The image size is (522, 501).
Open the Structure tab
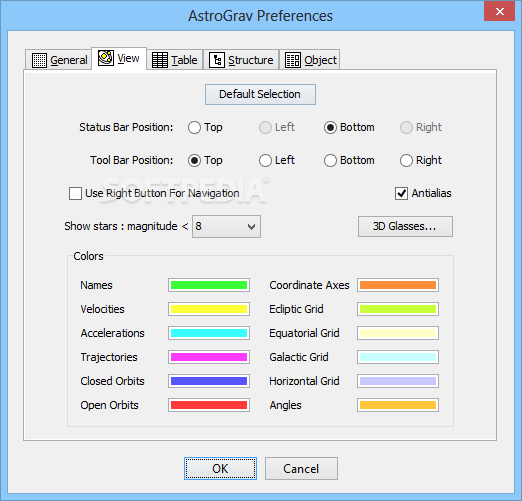point(241,60)
